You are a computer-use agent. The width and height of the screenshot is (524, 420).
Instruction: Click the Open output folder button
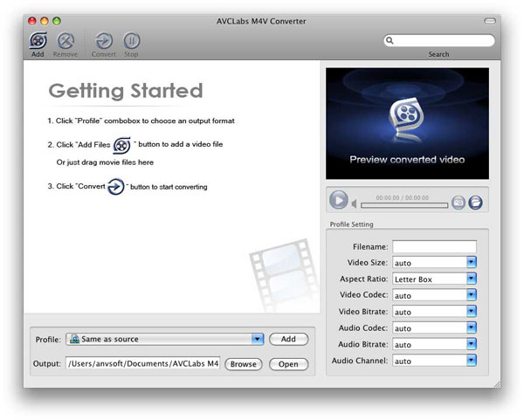pyautogui.click(x=288, y=364)
